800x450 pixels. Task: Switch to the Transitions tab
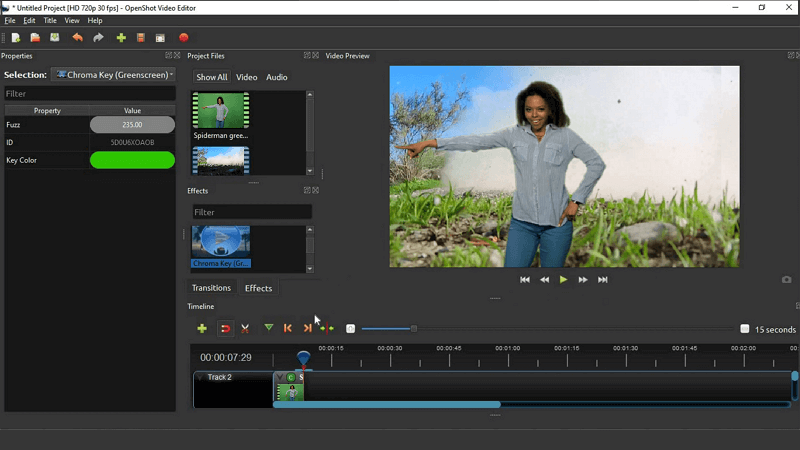coord(211,288)
